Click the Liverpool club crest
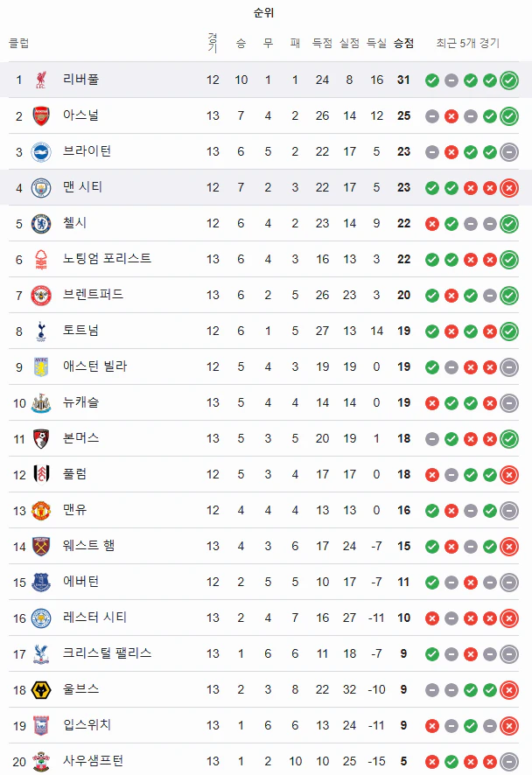This screenshot has height=775, width=532. pos(41,80)
